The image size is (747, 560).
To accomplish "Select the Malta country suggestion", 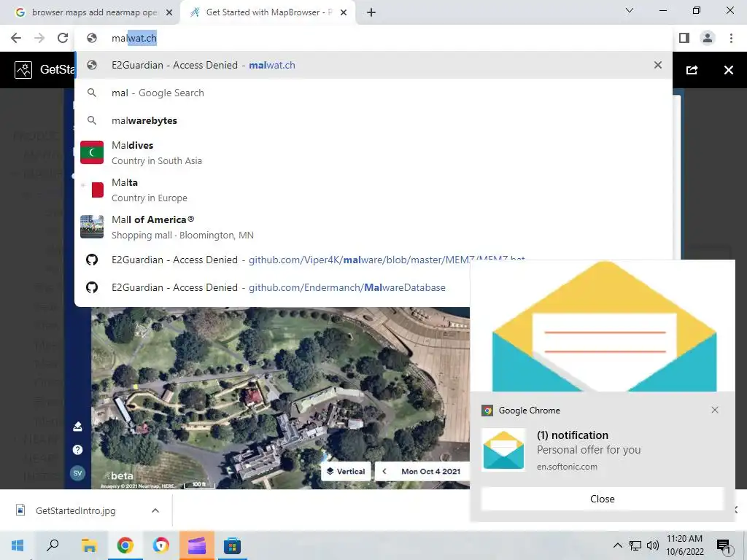I will pos(373,190).
